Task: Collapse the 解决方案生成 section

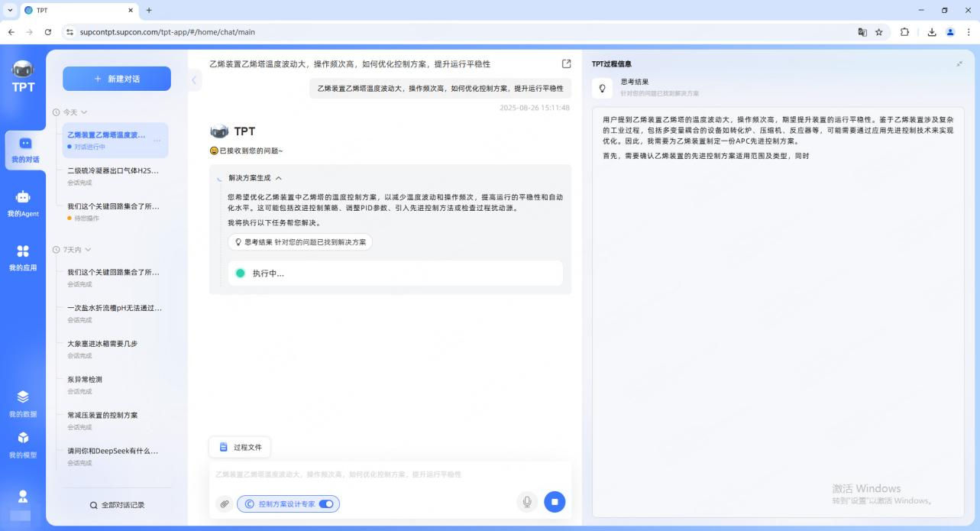Action: 278,177
